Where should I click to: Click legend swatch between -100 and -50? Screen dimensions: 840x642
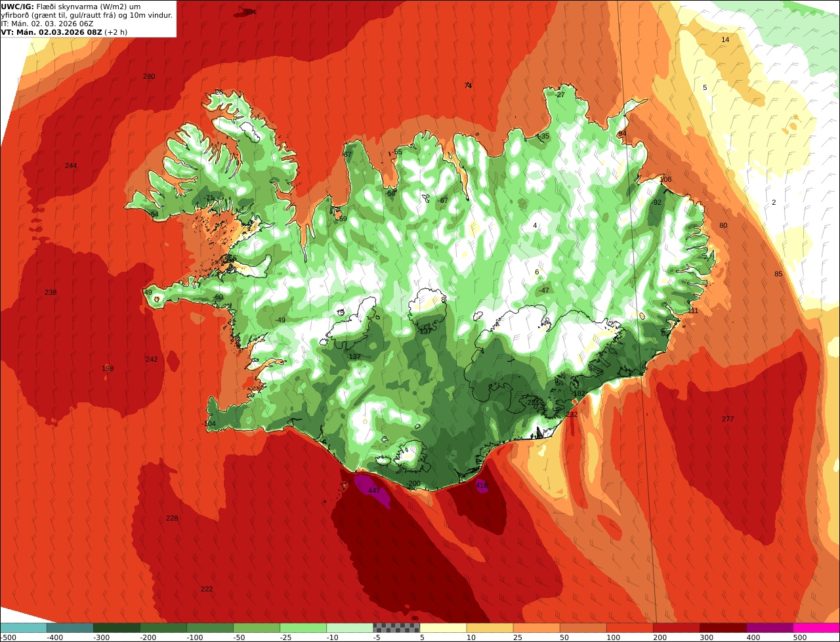coord(210,628)
